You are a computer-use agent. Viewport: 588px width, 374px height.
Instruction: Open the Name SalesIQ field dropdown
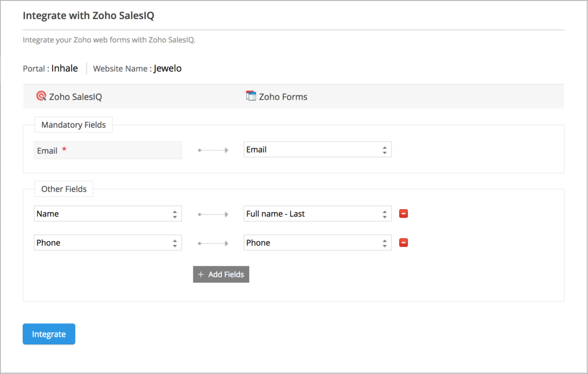[108, 214]
